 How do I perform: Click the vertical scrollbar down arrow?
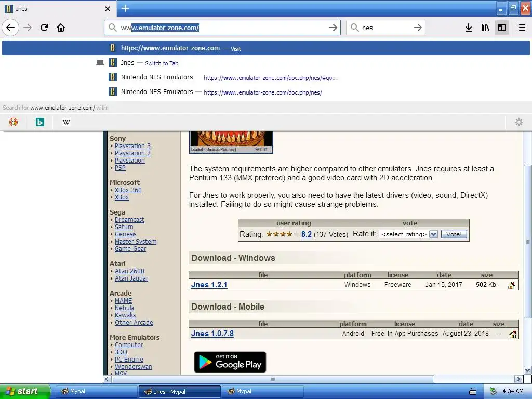point(528,370)
